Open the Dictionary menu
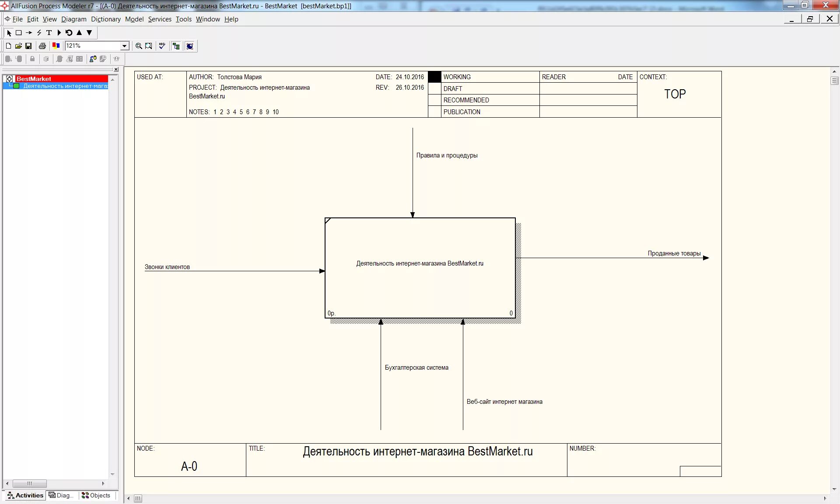 [x=105, y=19]
